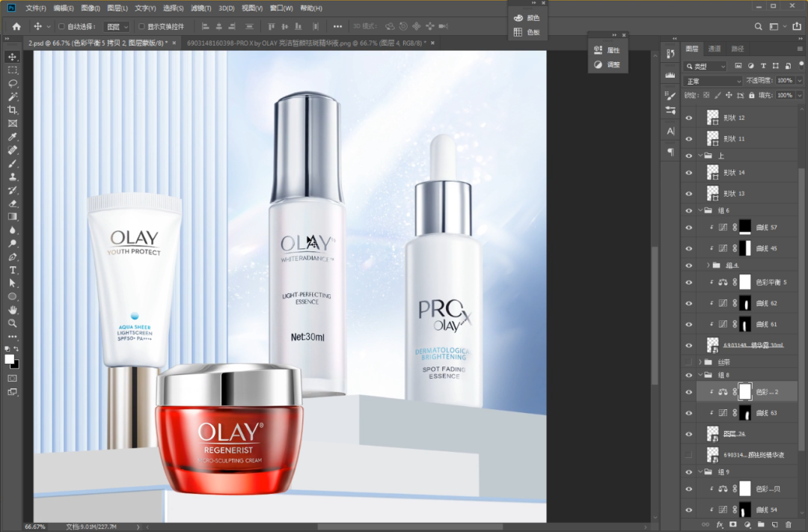Switch to the 通道 tab
This screenshot has height=532, width=808.
click(714, 49)
